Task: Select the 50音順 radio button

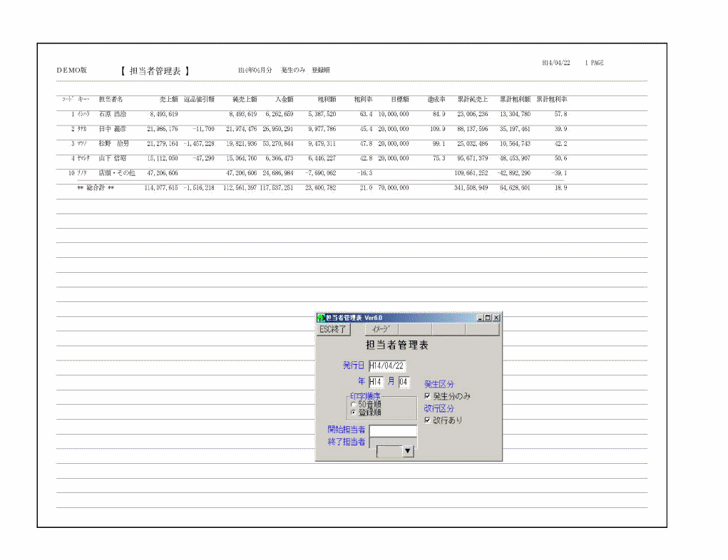Action: point(354,405)
